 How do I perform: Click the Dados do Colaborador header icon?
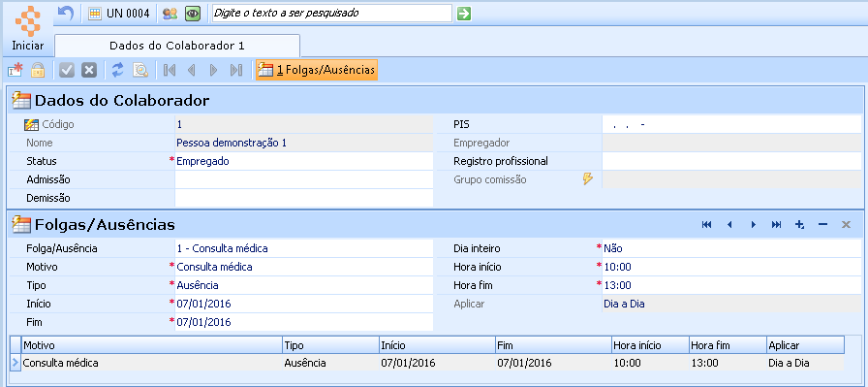tap(21, 100)
